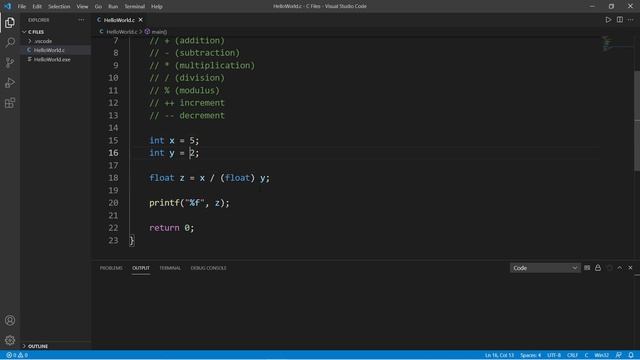The image size is (640, 360).
Task: Open the Search view in activity bar
Action: pos(10,42)
